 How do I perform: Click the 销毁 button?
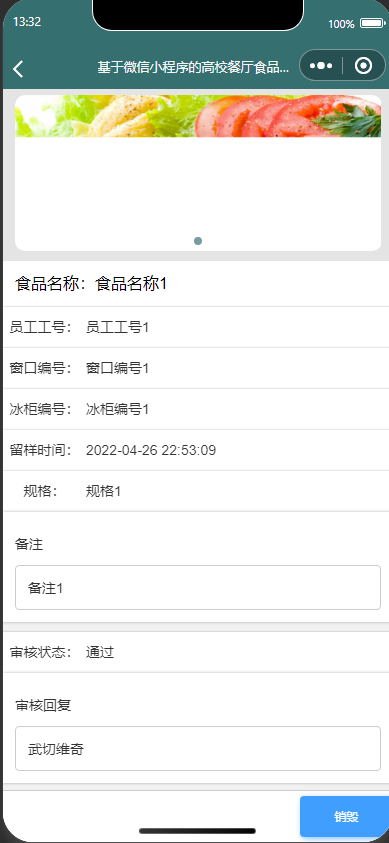coord(346,817)
